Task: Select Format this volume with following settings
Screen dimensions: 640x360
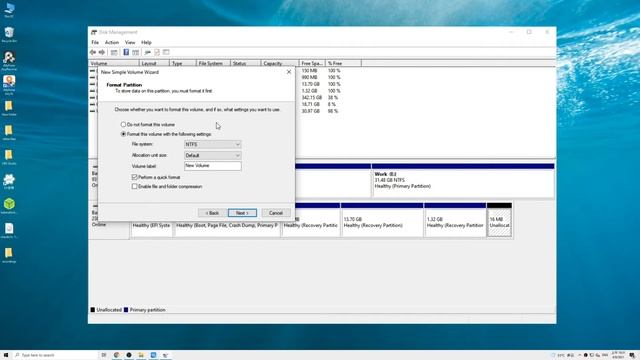Action: [x=166, y=134]
